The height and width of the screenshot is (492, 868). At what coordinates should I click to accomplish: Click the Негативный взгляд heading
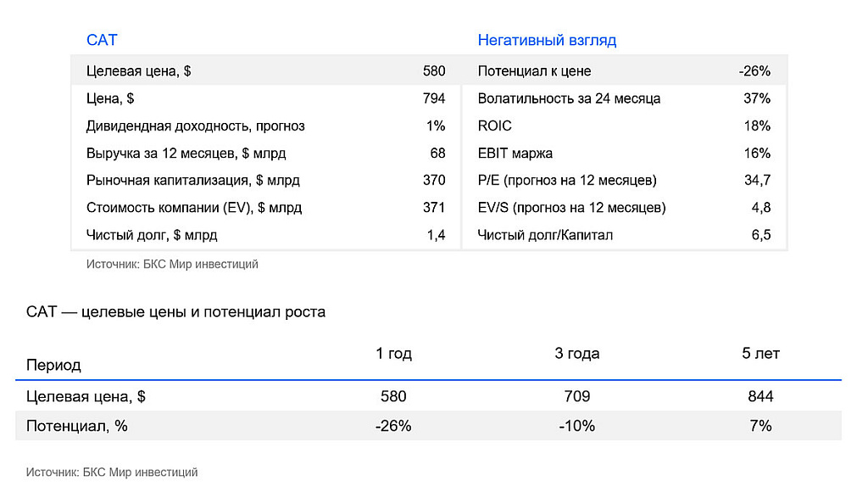pos(547,40)
